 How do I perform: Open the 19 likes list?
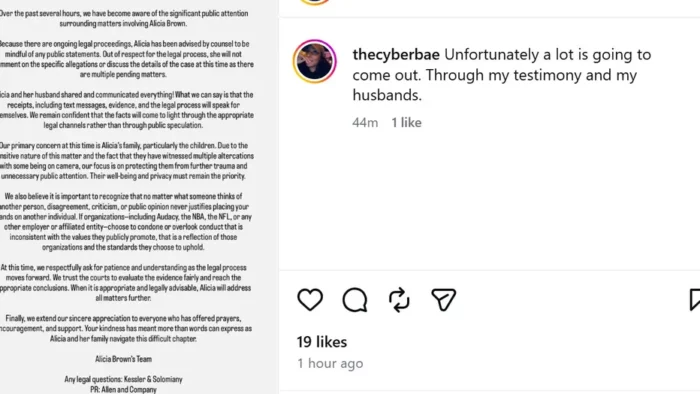pyautogui.click(x=322, y=342)
